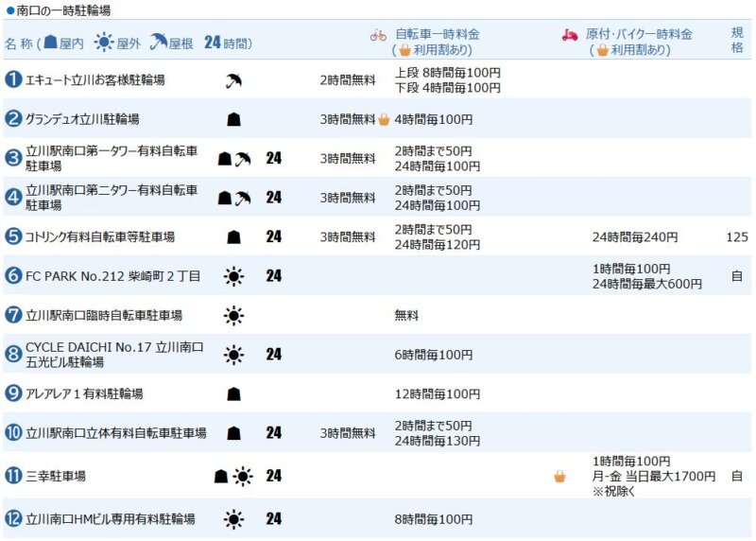Open 立川駅南口第一タワー有料自転車駐車場 entry
The width and height of the screenshot is (756, 541).
(x=112, y=158)
